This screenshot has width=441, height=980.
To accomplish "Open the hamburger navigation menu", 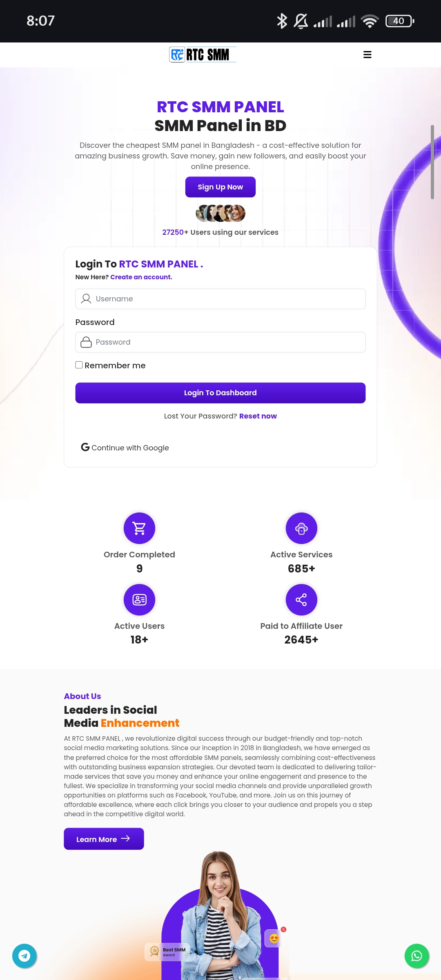I will pos(367,55).
